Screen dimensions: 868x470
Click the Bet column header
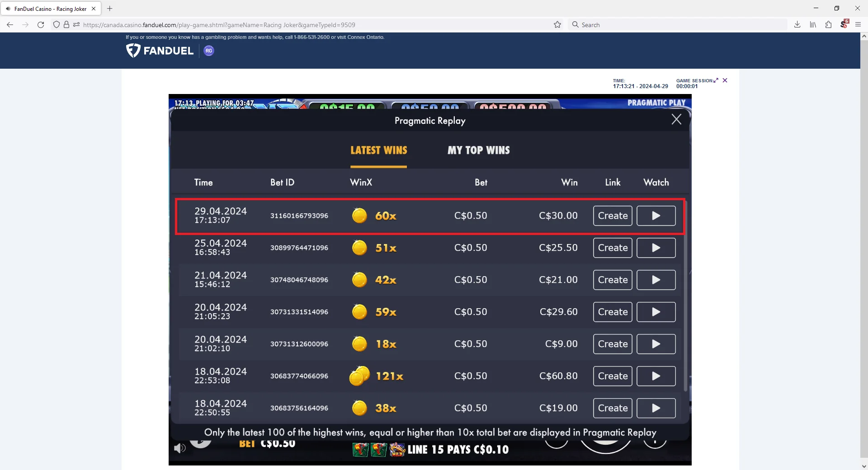click(x=481, y=183)
